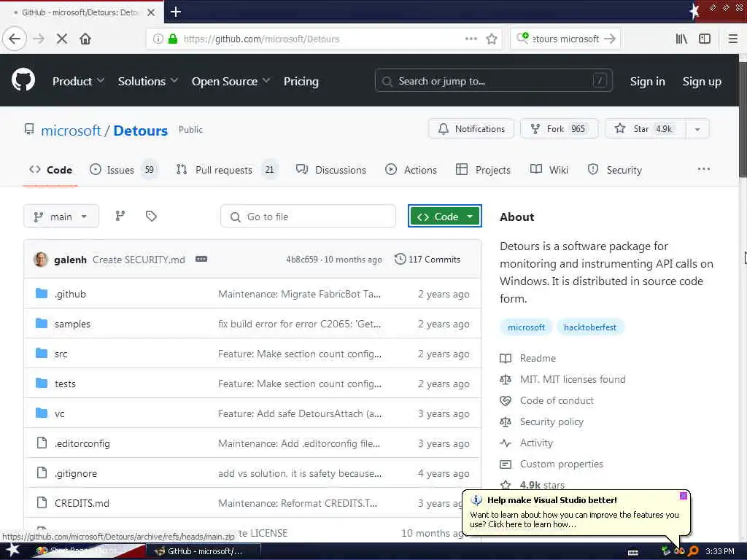Expand the Solutions menu
Viewport: 747px width, 560px height.
147,82
